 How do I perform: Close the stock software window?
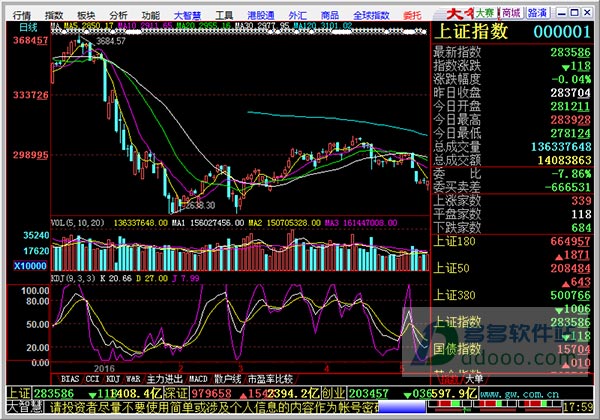(587, 13)
